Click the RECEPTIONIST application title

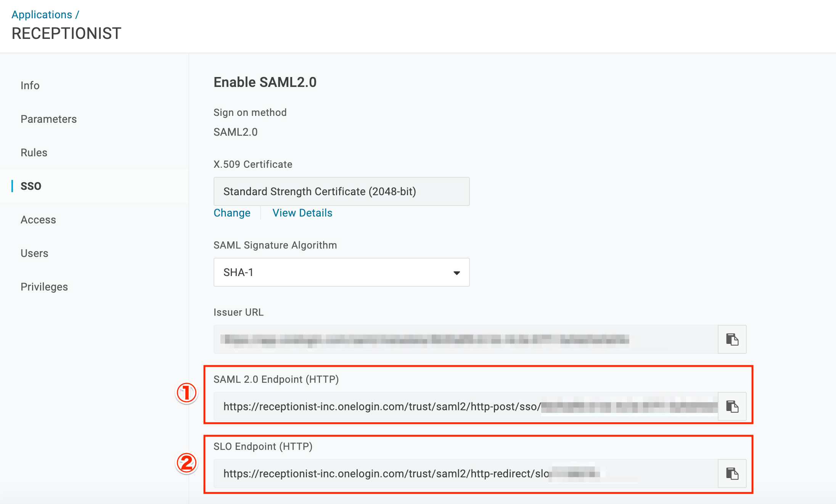click(67, 34)
